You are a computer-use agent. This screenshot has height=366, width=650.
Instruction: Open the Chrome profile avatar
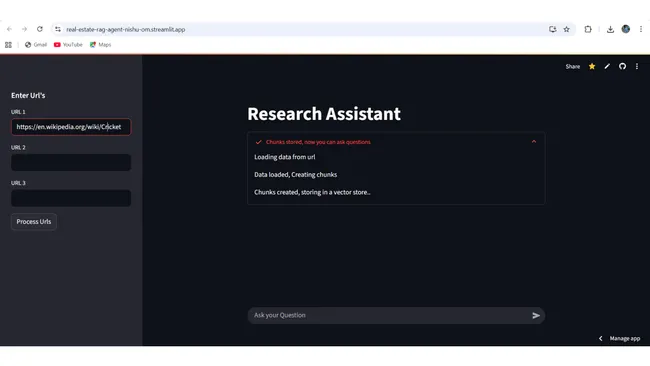point(626,29)
